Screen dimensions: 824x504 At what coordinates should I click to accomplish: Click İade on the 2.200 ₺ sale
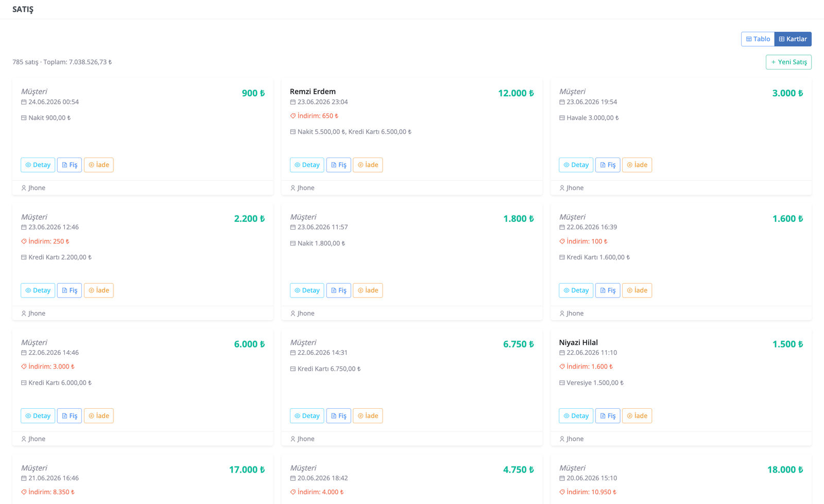tap(99, 290)
